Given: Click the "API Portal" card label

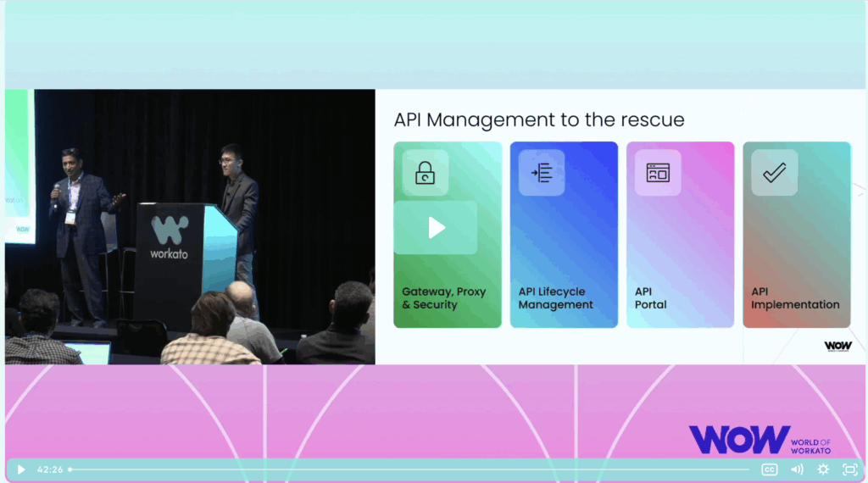Looking at the screenshot, I should pos(651,298).
